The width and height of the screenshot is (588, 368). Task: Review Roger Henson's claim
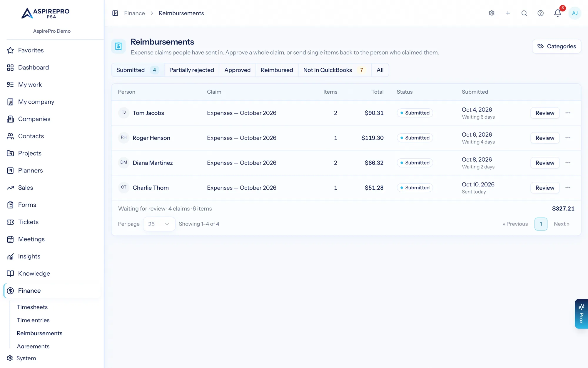545,138
